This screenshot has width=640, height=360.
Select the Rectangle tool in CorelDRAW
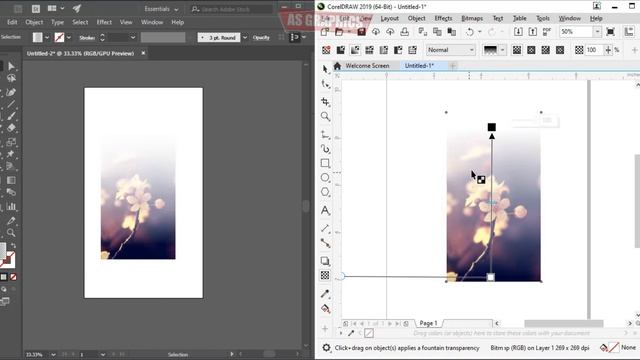pyautogui.click(x=325, y=163)
